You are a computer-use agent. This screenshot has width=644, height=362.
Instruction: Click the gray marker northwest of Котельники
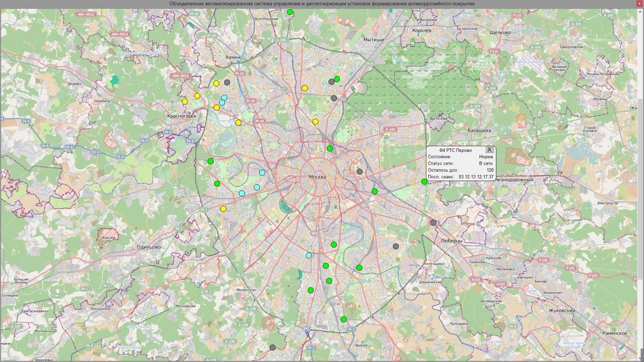(x=396, y=246)
